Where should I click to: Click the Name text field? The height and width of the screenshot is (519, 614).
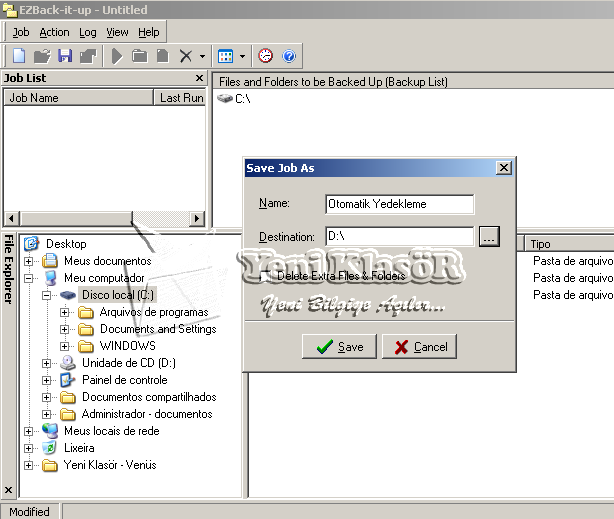399,204
